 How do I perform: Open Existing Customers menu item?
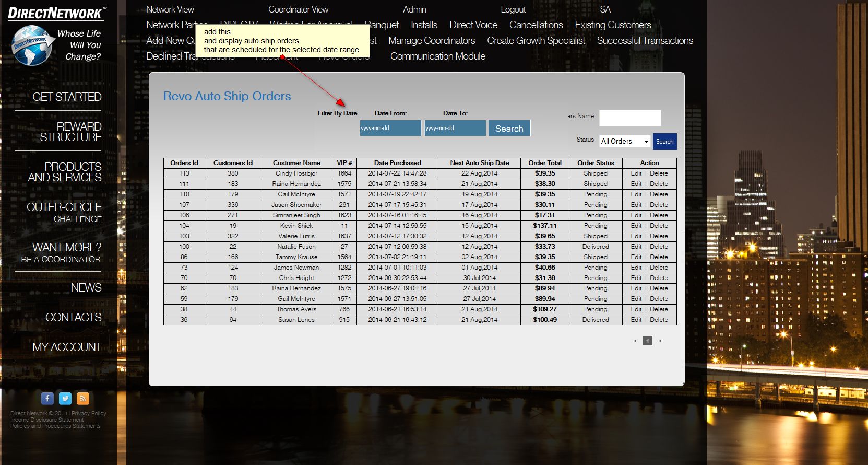613,25
